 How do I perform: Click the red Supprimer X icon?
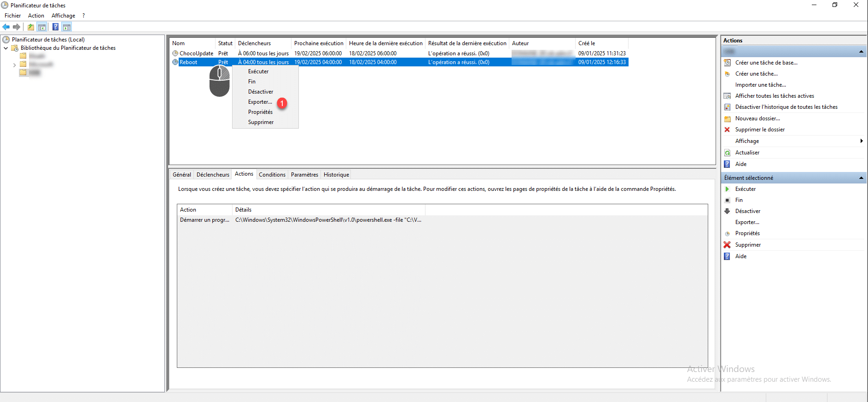pyautogui.click(x=727, y=245)
